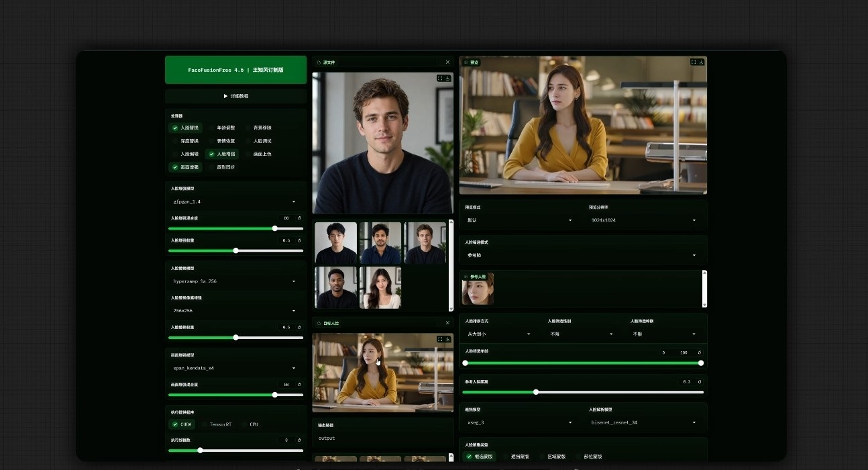Click the 人脸筛选年龄 range slider
Viewport: 868px width, 470px height.
point(583,363)
